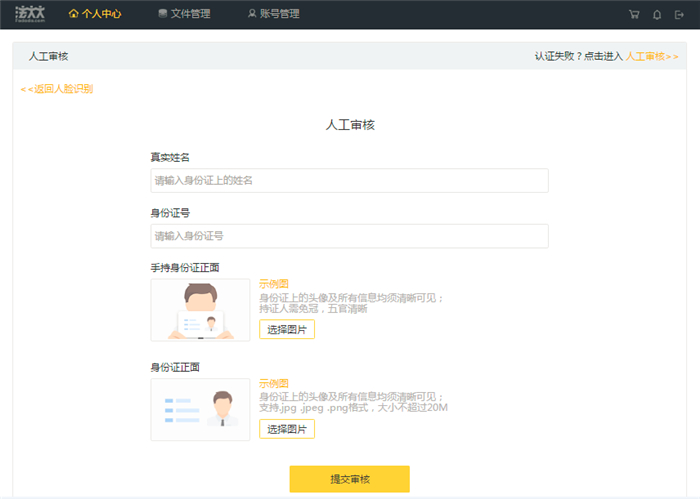
Task: Click the home icon beside 个人中心
Action: 73,14
